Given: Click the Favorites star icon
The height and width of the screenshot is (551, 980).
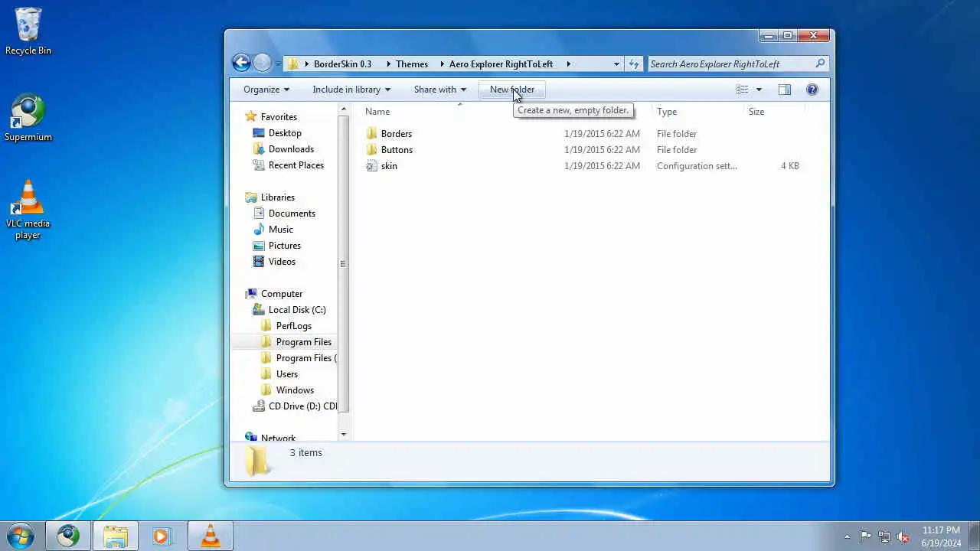Looking at the screenshot, I should pyautogui.click(x=250, y=116).
